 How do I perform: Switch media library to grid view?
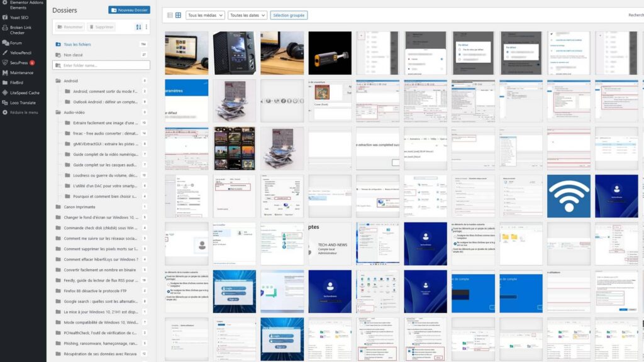(x=178, y=15)
